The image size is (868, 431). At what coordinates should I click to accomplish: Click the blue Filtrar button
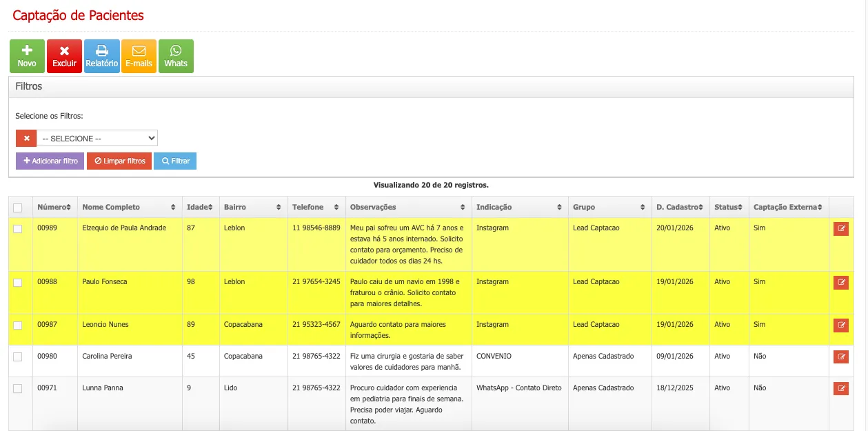click(x=175, y=161)
